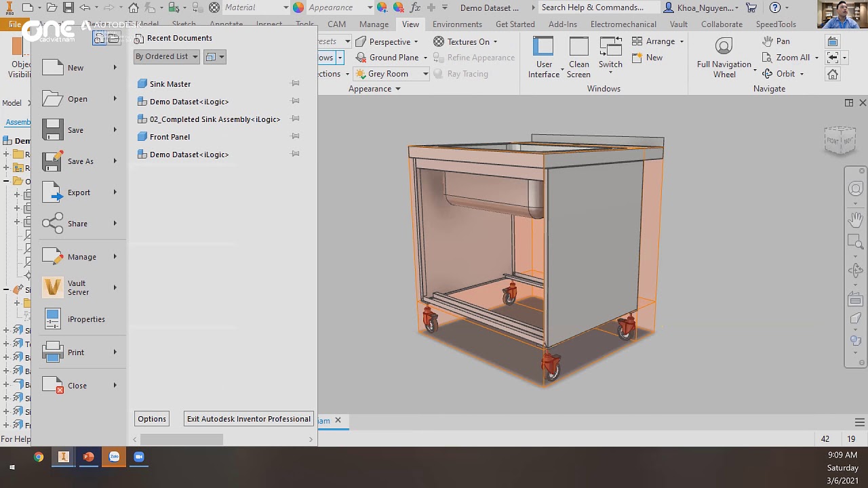Open the Sink Master recent document
The width and height of the screenshot is (868, 488).
[170, 84]
